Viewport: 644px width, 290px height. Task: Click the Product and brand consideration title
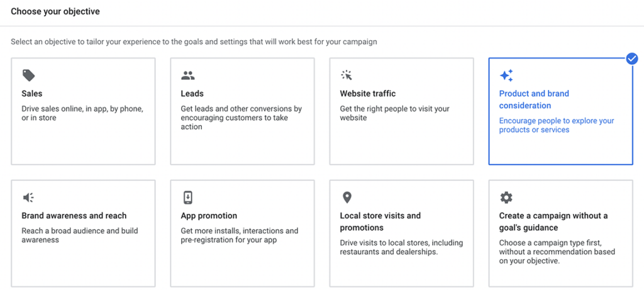(x=534, y=99)
